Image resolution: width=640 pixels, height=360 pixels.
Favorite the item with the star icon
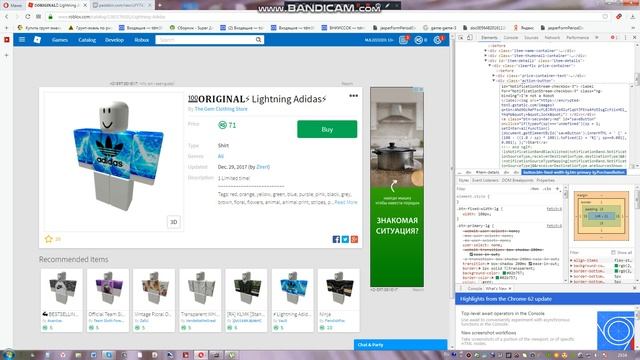coord(49,239)
